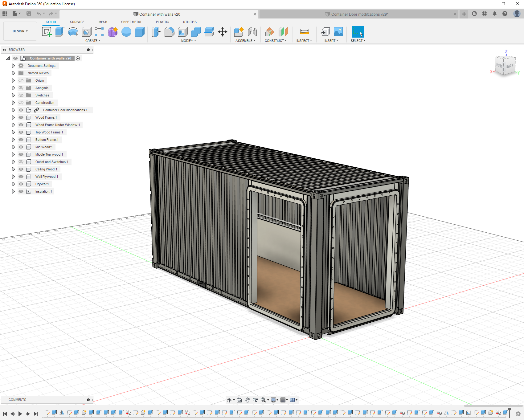Image resolution: width=524 pixels, height=420 pixels.
Task: Show the Origin folder
Action: tap(21, 80)
